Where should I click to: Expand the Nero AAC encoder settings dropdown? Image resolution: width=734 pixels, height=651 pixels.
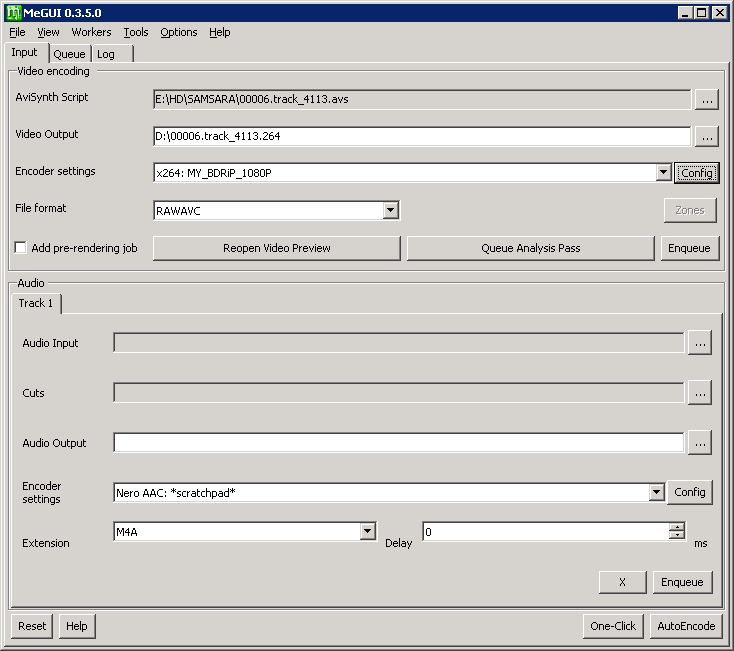(x=656, y=492)
